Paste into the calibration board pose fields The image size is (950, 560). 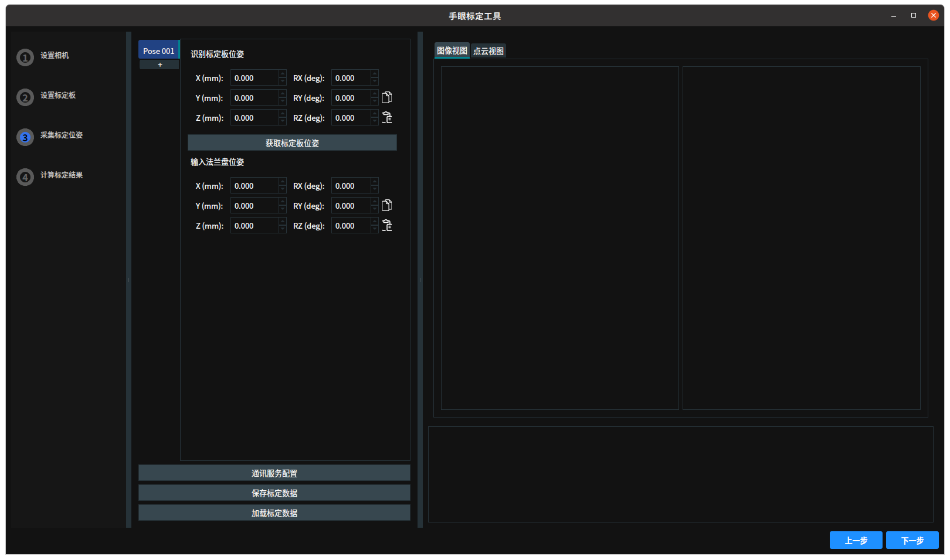[387, 117]
